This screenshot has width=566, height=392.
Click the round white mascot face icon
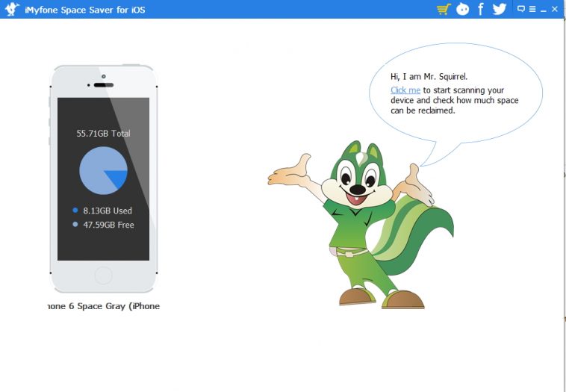click(463, 9)
